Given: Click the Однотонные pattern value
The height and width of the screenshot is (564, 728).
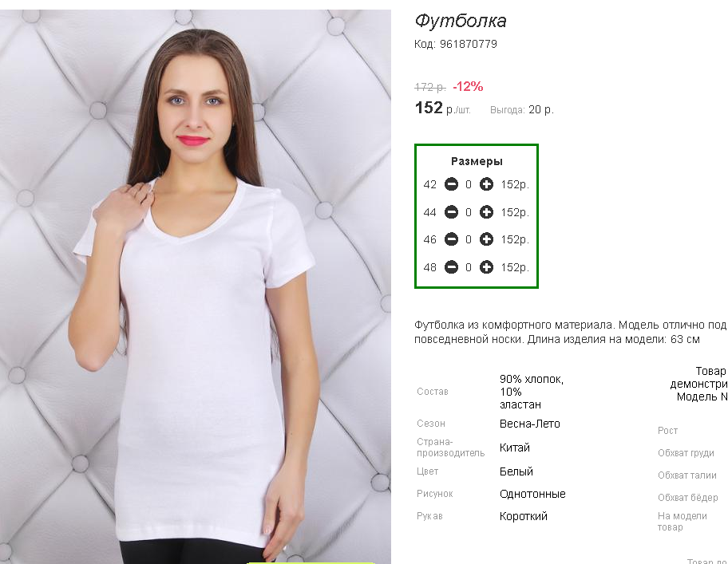Looking at the screenshot, I should click(x=532, y=494).
